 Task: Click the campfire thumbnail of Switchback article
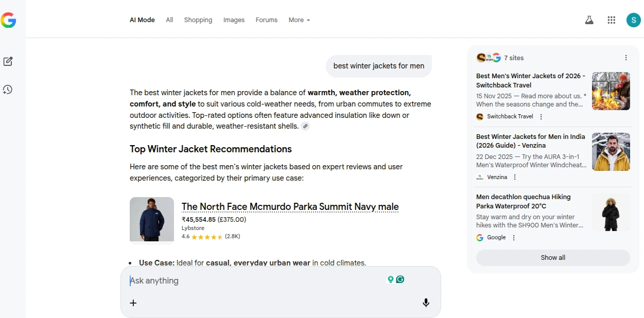click(x=611, y=91)
